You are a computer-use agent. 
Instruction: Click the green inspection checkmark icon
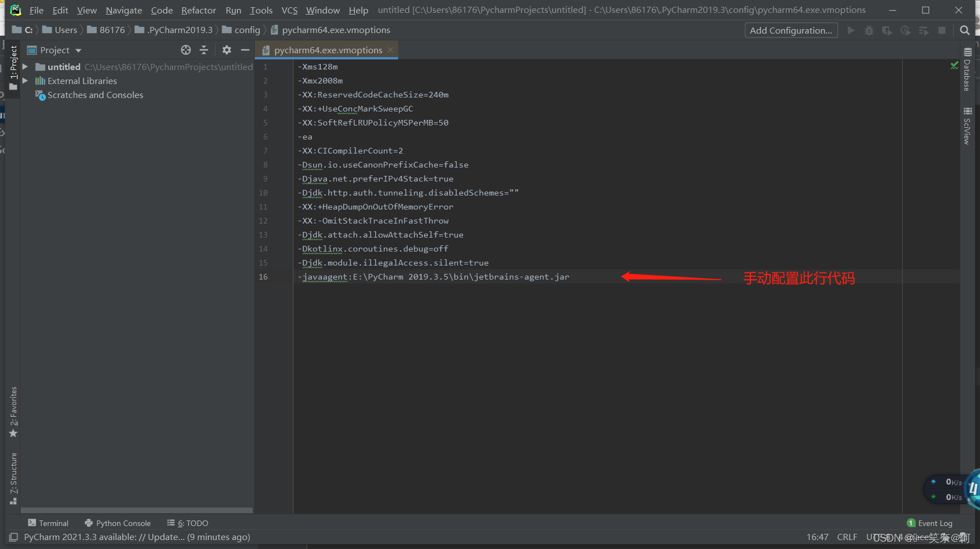click(954, 66)
